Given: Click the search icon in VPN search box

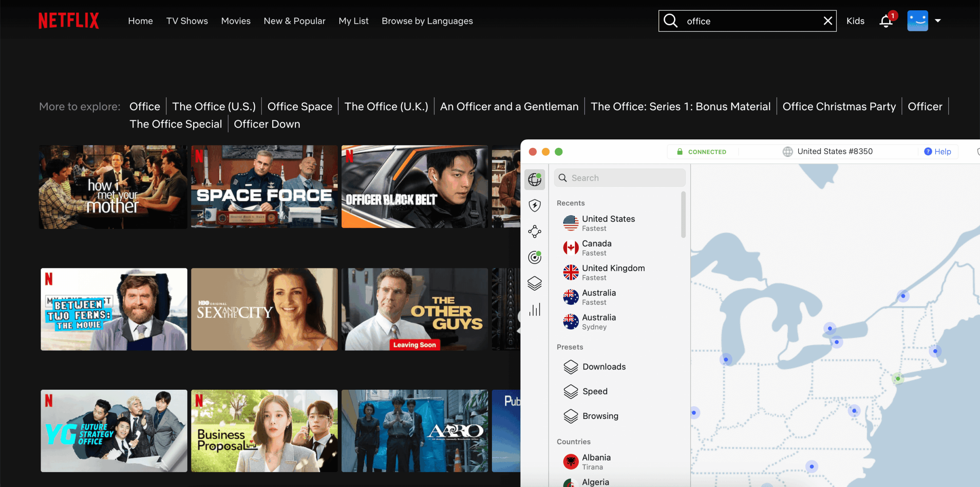Looking at the screenshot, I should (563, 178).
